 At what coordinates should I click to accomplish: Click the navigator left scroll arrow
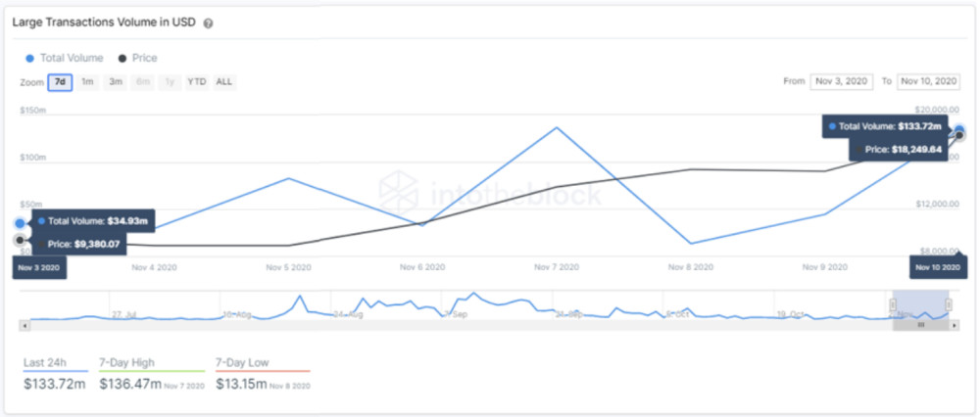(x=25, y=325)
